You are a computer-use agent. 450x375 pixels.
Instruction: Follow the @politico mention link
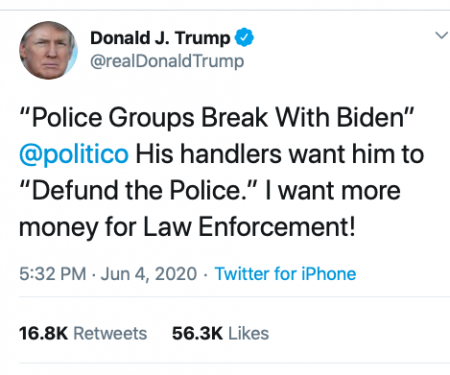(x=74, y=154)
